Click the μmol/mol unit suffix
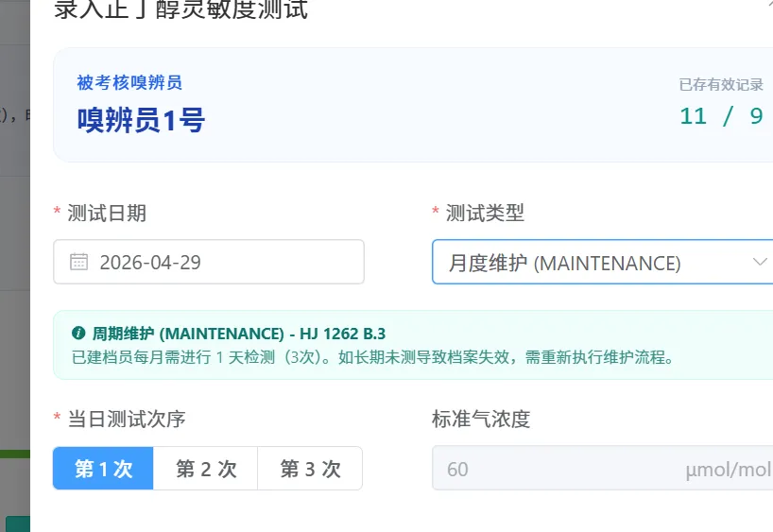773x532 pixels. point(728,470)
